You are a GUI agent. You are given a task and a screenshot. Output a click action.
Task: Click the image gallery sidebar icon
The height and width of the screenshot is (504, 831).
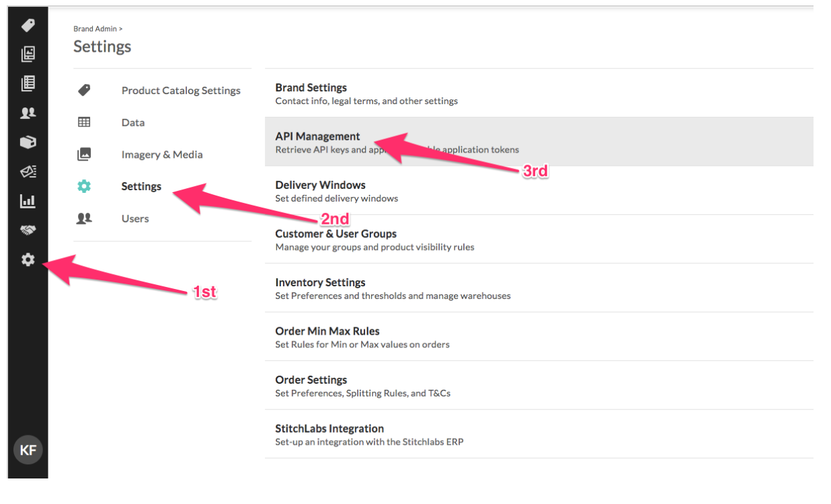tap(28, 54)
